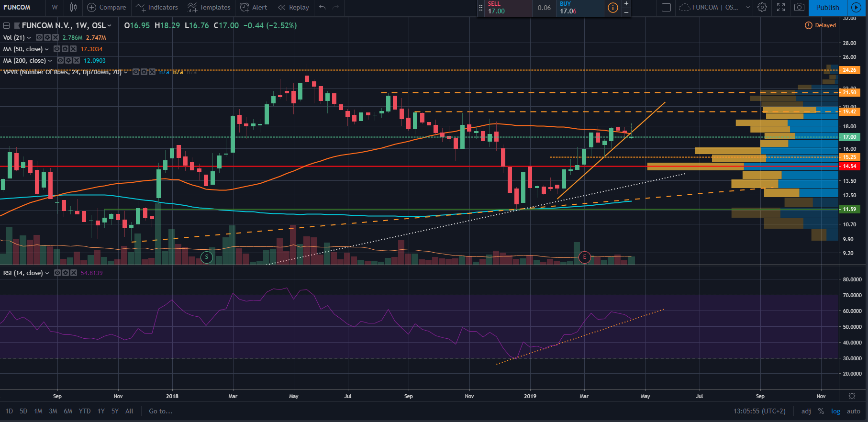The width and height of the screenshot is (868, 422).
Task: Click the E earnings marker on chart
Action: coord(584,257)
